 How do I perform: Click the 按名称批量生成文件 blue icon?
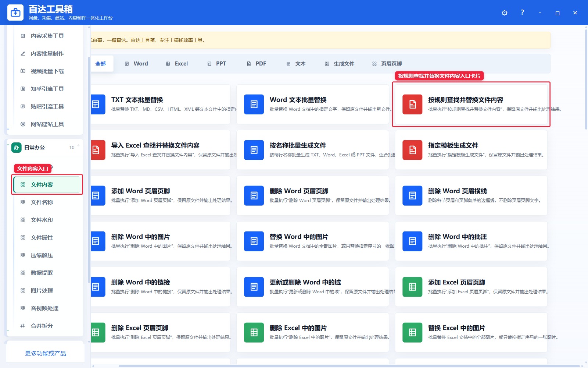pyautogui.click(x=254, y=150)
